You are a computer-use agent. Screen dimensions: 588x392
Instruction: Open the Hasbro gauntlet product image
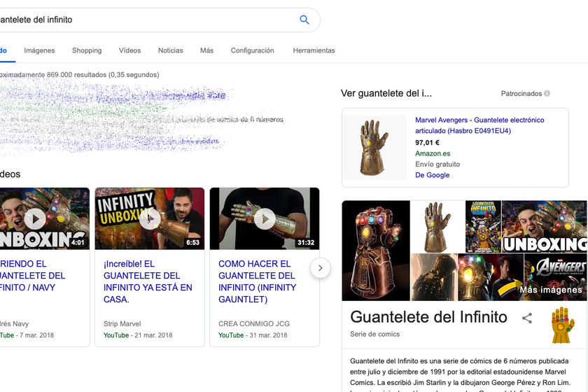point(376,148)
